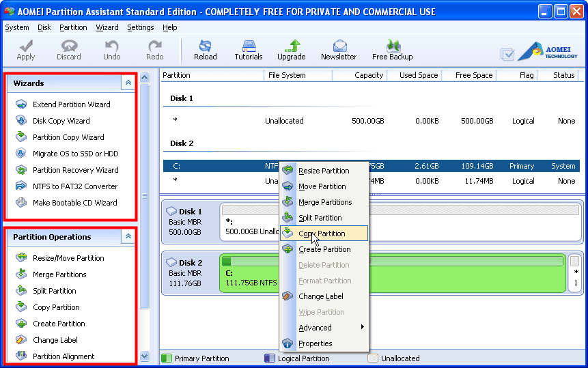The image size is (588, 368).
Task: Click the Redo arrow icon
Action: [x=155, y=46]
